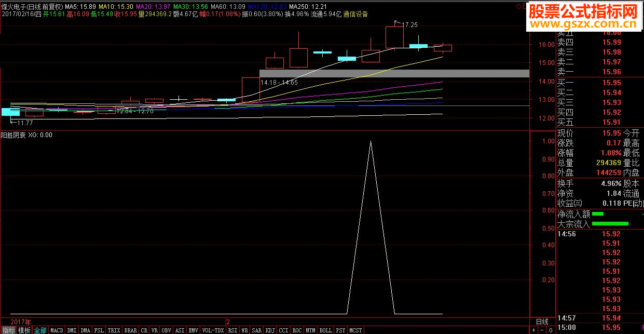Click the 换手 4.96% value
The image size is (644, 334).
coord(611,184)
